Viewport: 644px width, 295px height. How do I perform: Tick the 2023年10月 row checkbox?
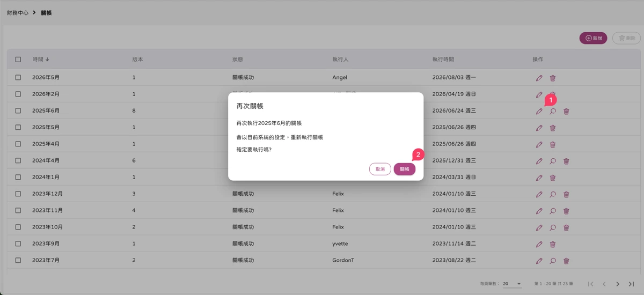tap(18, 227)
